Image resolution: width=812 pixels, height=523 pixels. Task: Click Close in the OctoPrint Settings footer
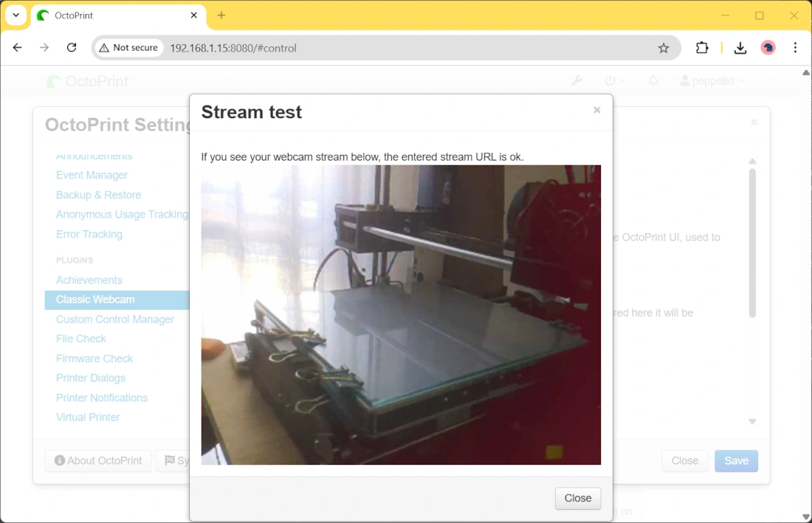pyautogui.click(x=684, y=461)
